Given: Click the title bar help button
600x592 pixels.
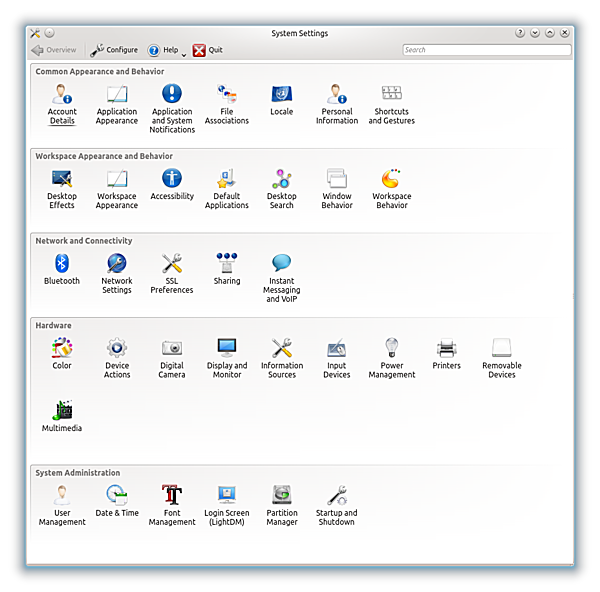Looking at the screenshot, I should pos(520,33).
